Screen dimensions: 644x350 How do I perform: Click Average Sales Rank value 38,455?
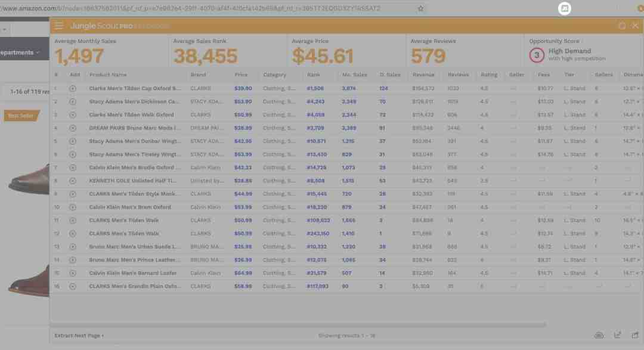[x=205, y=56]
